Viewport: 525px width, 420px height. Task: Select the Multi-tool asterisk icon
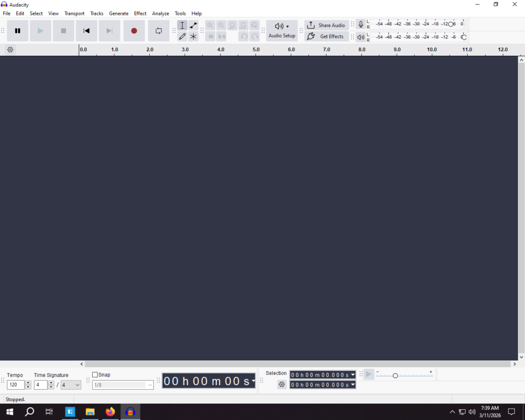(193, 36)
